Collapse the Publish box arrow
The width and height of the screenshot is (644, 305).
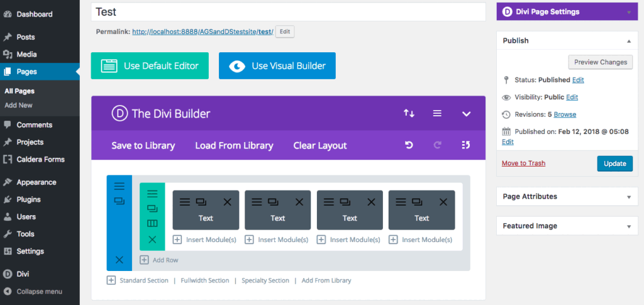(x=629, y=41)
